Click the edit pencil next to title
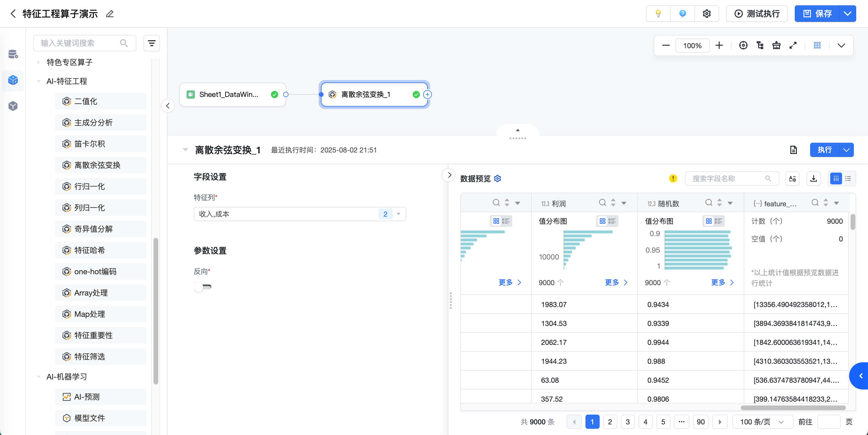 point(110,14)
